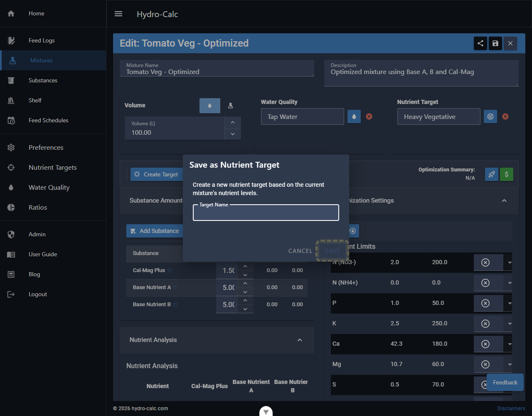Expand the N (NO3-) row dropdown
532x416 pixels.
[510, 263]
